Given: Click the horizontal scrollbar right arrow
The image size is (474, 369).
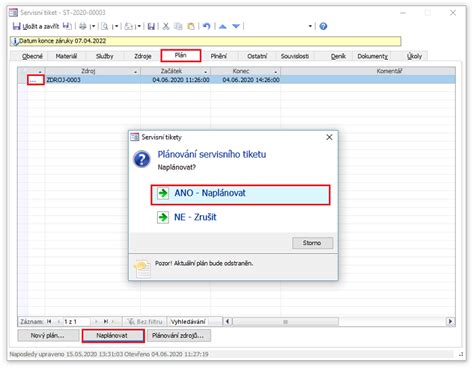Looking at the screenshot, I should (450, 322).
